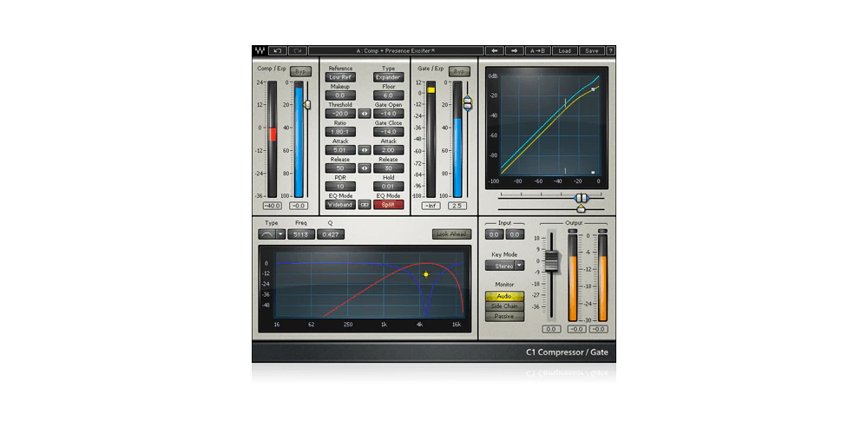Click the -40.0 readout under compressor meter
Viewport: 868px width, 434px height.
(x=272, y=206)
